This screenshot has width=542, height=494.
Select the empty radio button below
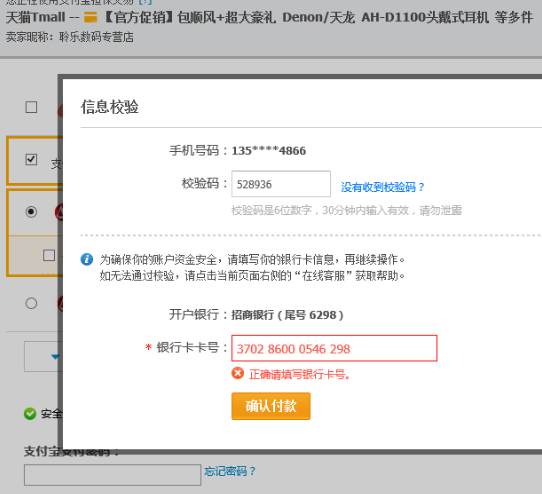[31, 303]
